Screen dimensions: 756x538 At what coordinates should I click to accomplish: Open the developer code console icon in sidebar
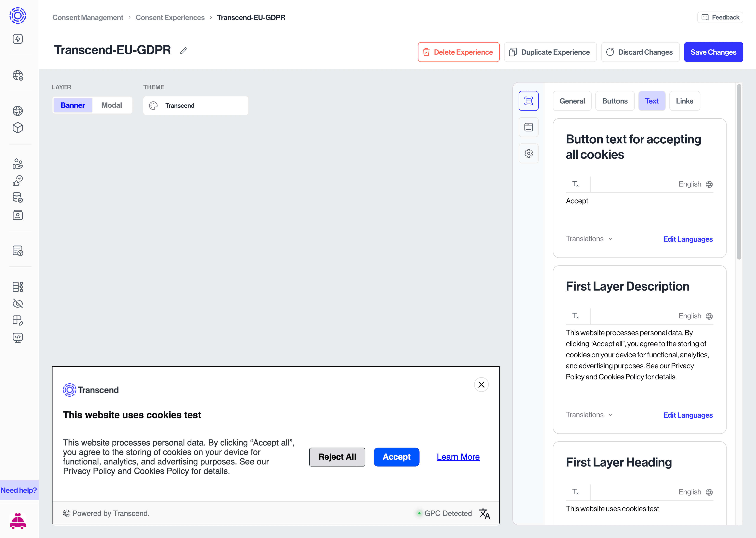tap(17, 338)
